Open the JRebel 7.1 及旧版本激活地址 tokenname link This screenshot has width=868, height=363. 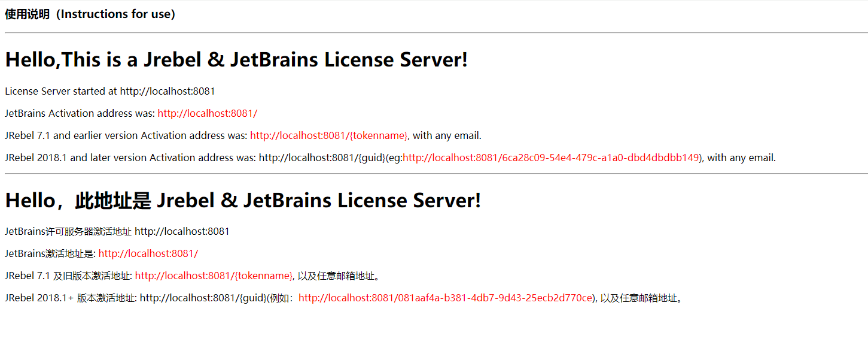tap(214, 276)
